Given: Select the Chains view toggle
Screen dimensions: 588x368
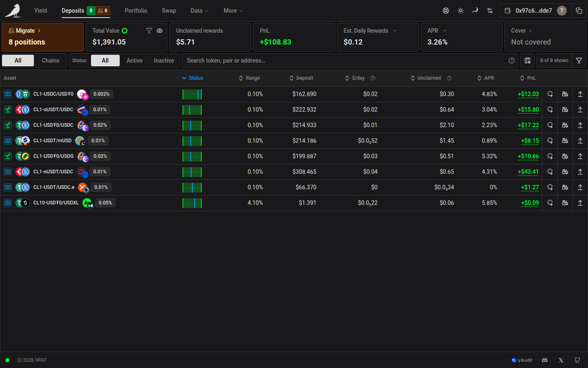Looking at the screenshot, I should tap(51, 61).
